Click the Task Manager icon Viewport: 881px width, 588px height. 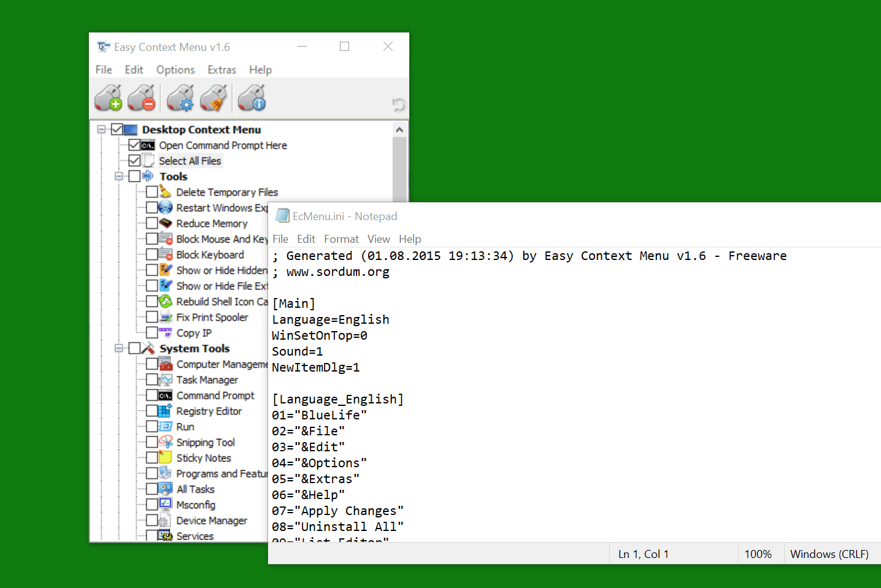[166, 380]
